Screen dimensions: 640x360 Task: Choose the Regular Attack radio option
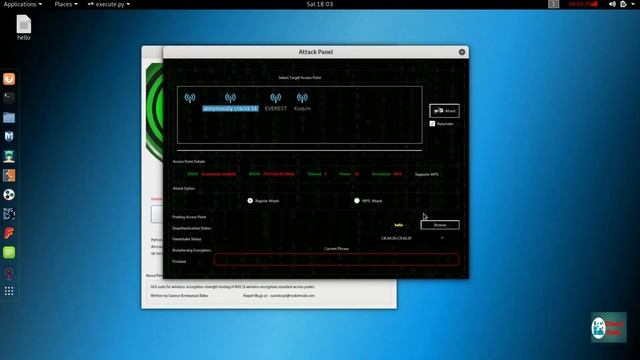pyautogui.click(x=250, y=200)
